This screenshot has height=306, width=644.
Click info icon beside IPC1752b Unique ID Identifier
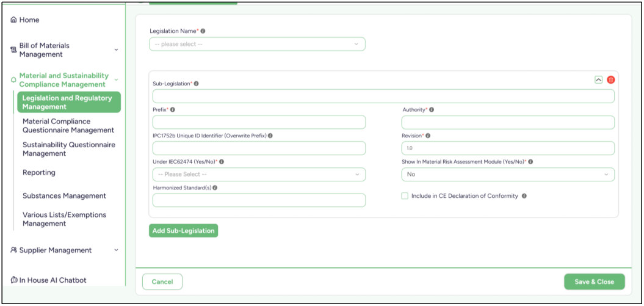coord(270,136)
